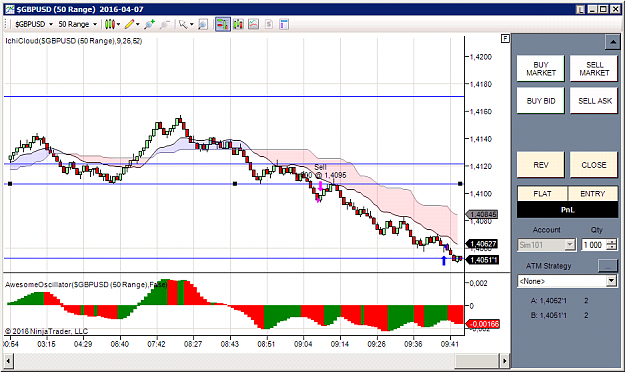Open the 50 Range interval dropdown
The image size is (625, 374).
point(77,24)
